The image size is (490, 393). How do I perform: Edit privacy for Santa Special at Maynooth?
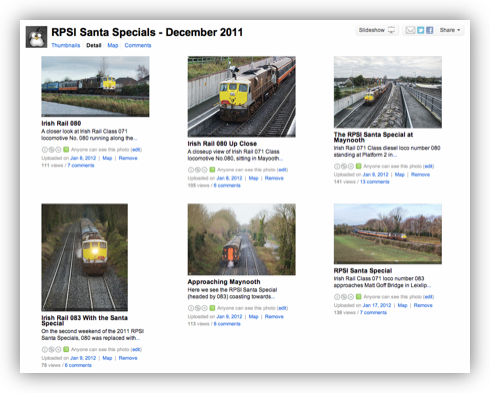(429, 166)
